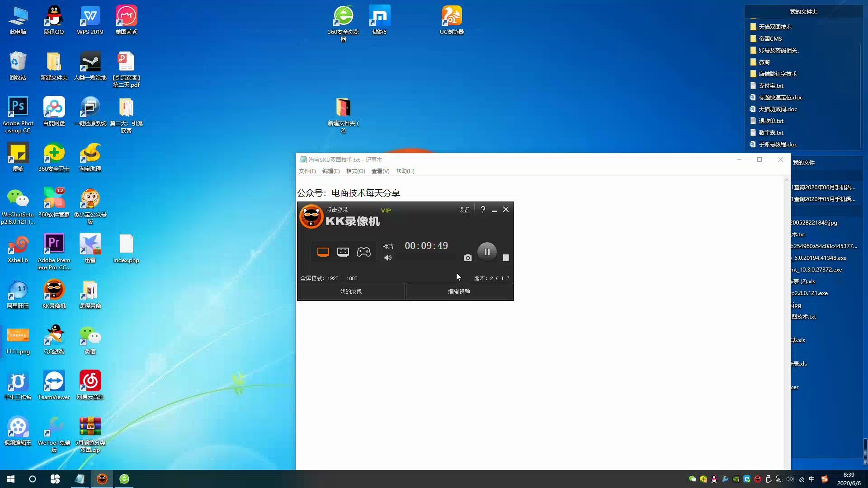The image size is (868, 488).
Task: Open WeChat from the system tray
Action: pyautogui.click(x=692, y=479)
